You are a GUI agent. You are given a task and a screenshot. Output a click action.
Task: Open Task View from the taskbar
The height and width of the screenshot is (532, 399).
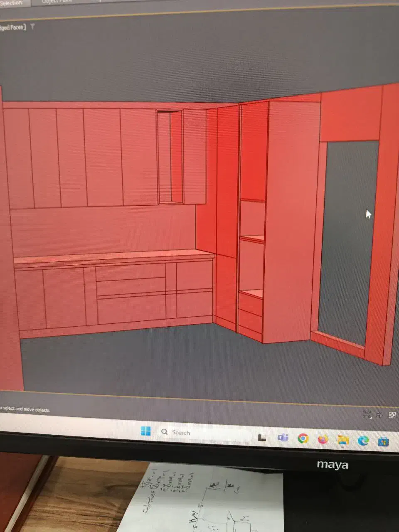[x=262, y=437]
